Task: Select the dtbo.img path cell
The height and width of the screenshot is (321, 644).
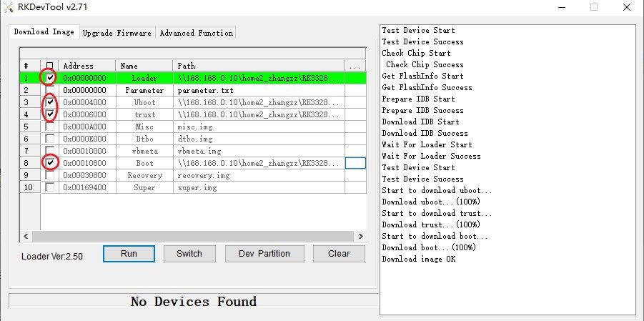Action: point(259,139)
